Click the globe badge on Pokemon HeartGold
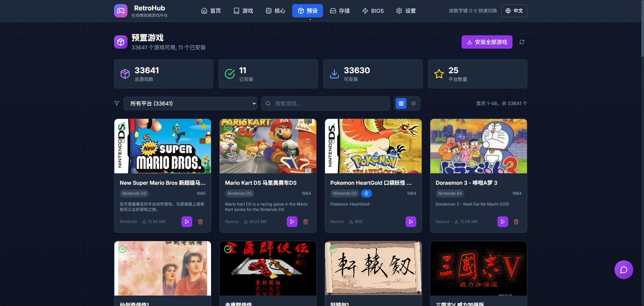This screenshot has width=644, height=306. 366,193
